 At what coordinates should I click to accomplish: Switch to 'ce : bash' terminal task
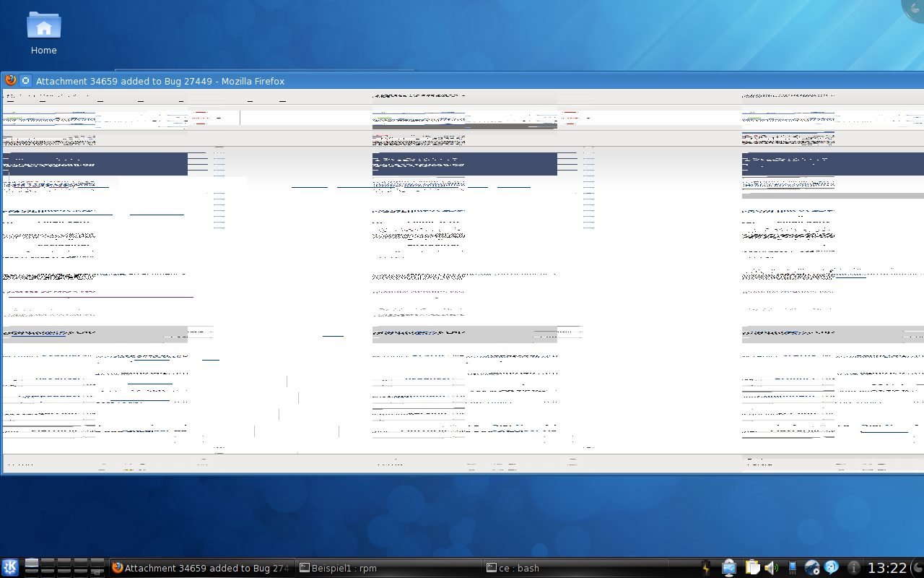[x=577, y=568]
